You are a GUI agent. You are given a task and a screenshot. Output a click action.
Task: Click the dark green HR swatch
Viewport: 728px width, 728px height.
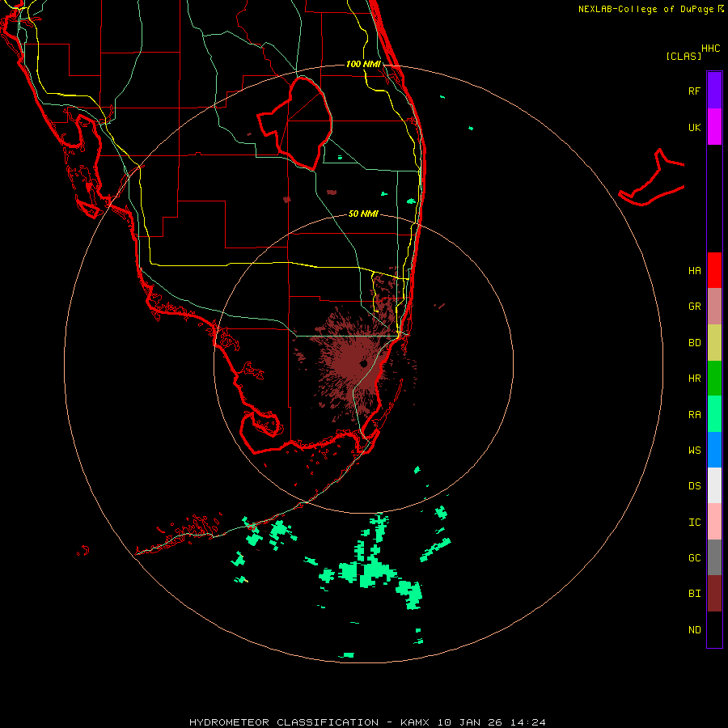pos(714,378)
